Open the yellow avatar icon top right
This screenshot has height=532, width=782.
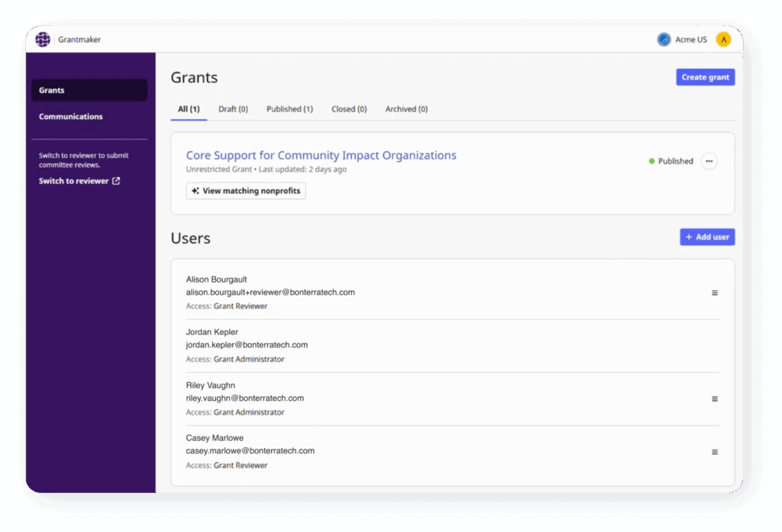point(723,39)
